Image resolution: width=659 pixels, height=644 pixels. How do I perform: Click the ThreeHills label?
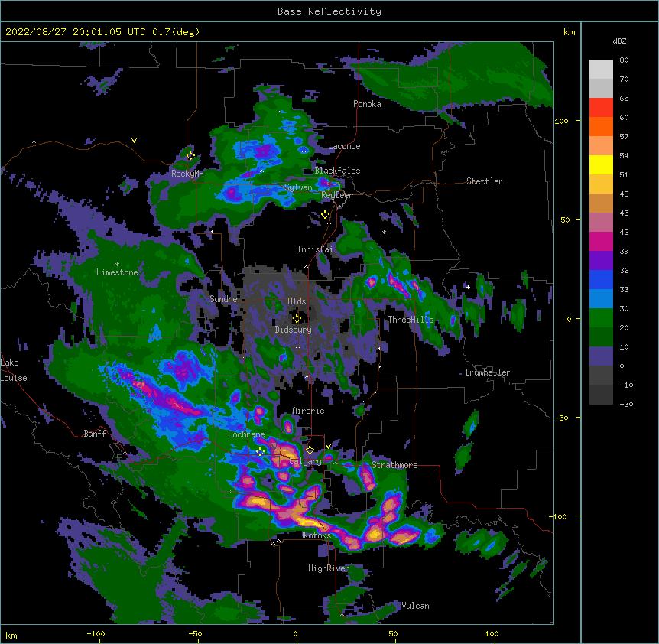tap(411, 320)
